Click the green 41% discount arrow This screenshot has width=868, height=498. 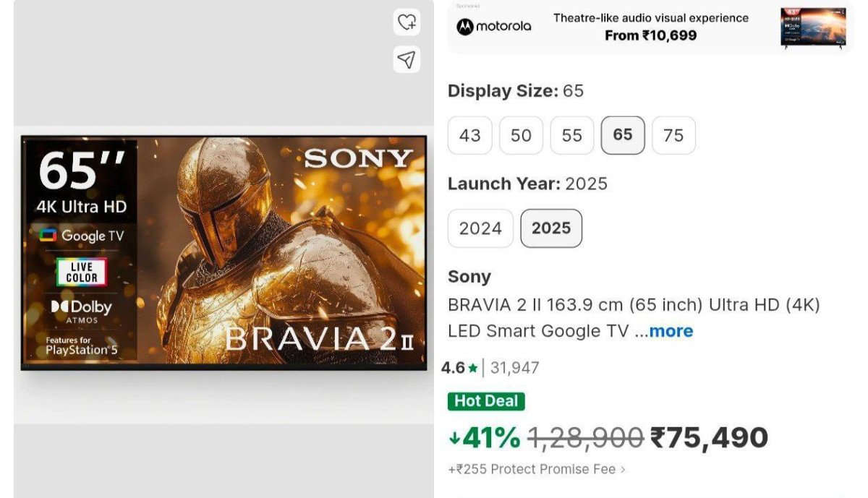(454, 438)
